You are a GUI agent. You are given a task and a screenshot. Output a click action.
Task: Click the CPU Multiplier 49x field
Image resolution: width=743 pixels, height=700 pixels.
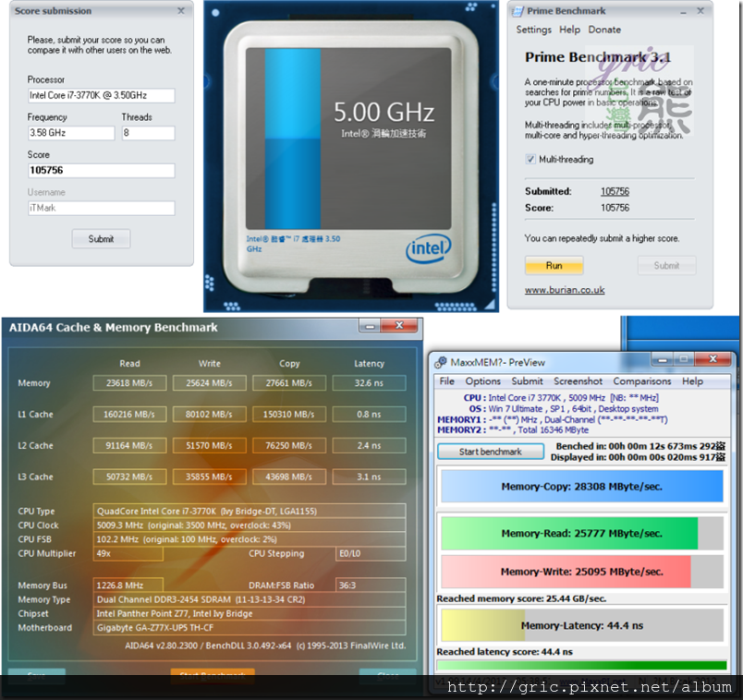(x=128, y=553)
